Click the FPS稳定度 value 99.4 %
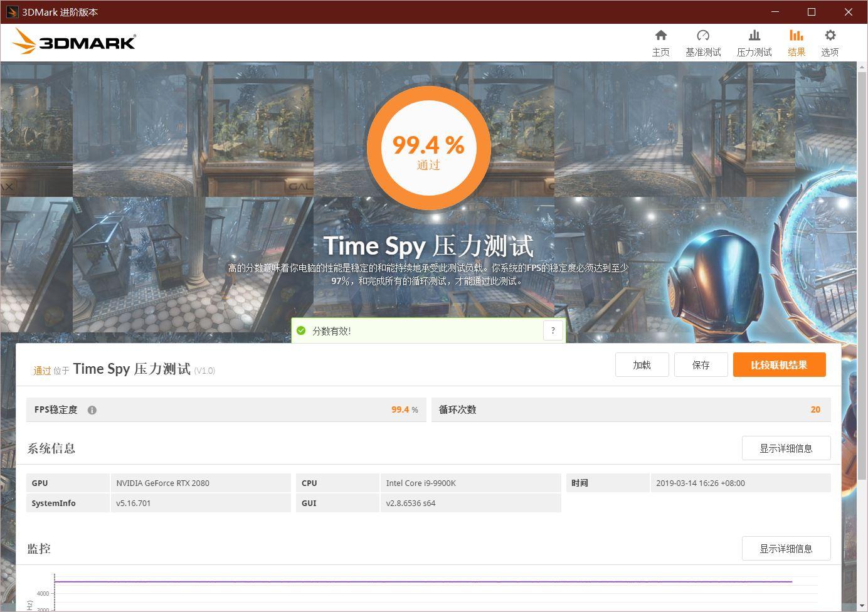Screen dimensions: 868x612 [405, 409]
